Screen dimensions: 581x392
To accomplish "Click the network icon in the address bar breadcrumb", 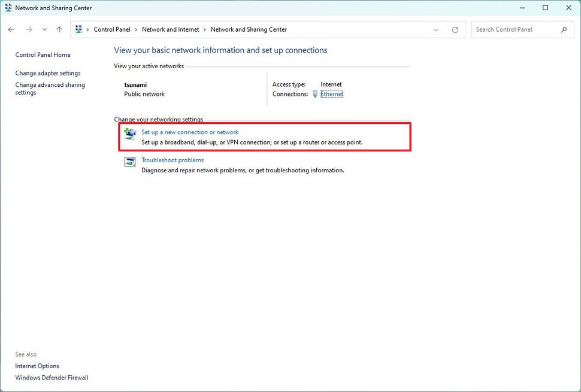I will point(78,29).
